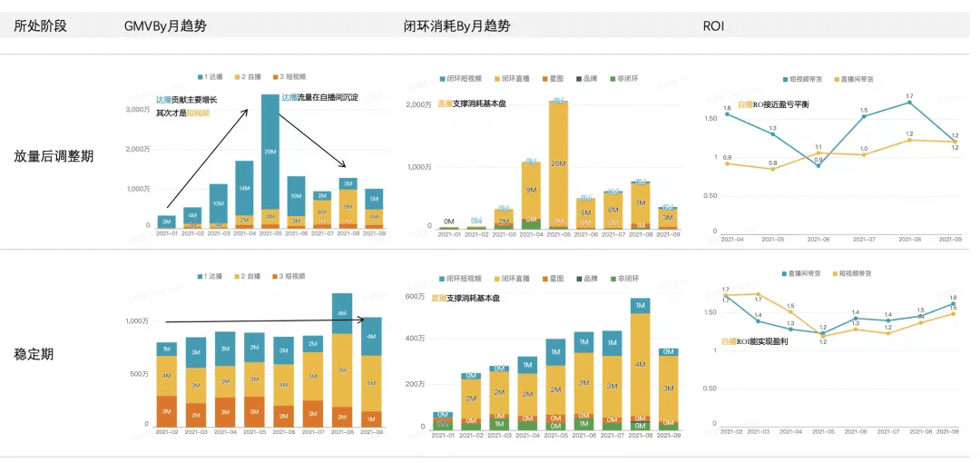This screenshot has height=463, width=980.
Task: Toggle '非闭环' legend in 稳定期 消耗 chart
Action: click(x=623, y=279)
